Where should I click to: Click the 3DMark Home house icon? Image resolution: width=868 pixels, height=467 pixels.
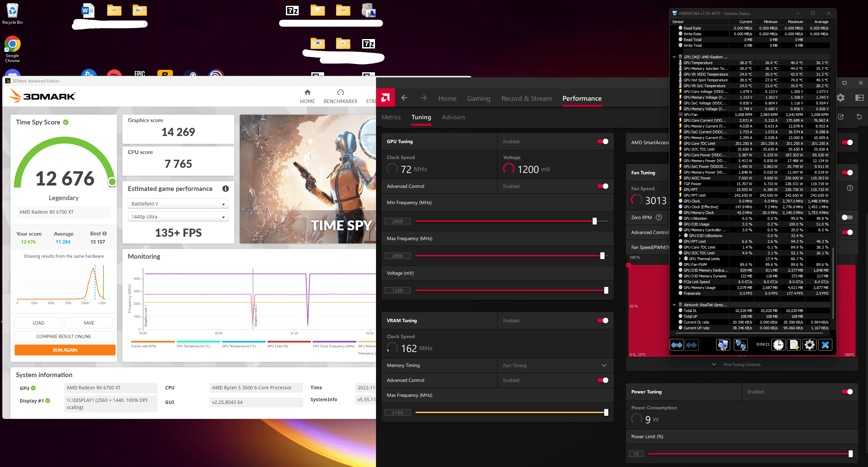pyautogui.click(x=308, y=92)
